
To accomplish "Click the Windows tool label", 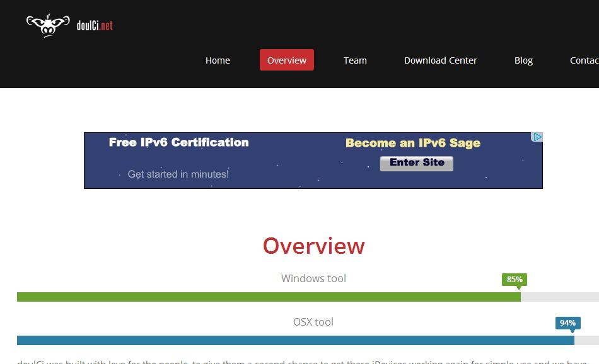I will coord(313,278).
